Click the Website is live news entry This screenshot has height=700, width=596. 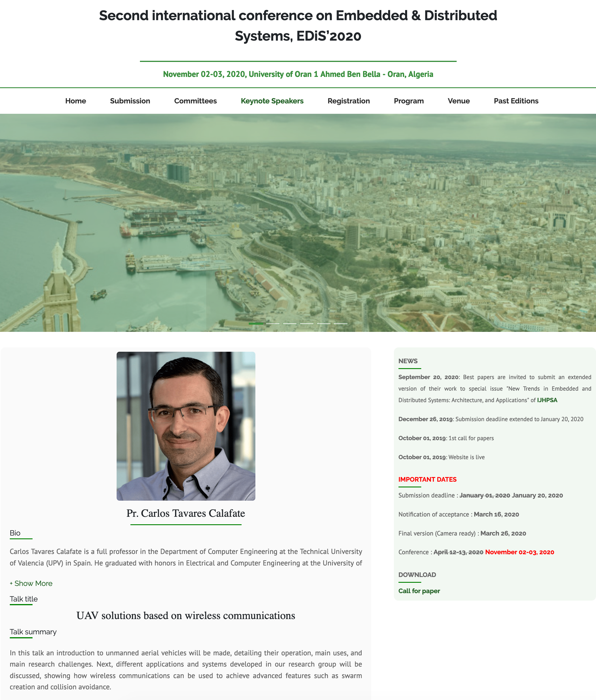tap(441, 457)
